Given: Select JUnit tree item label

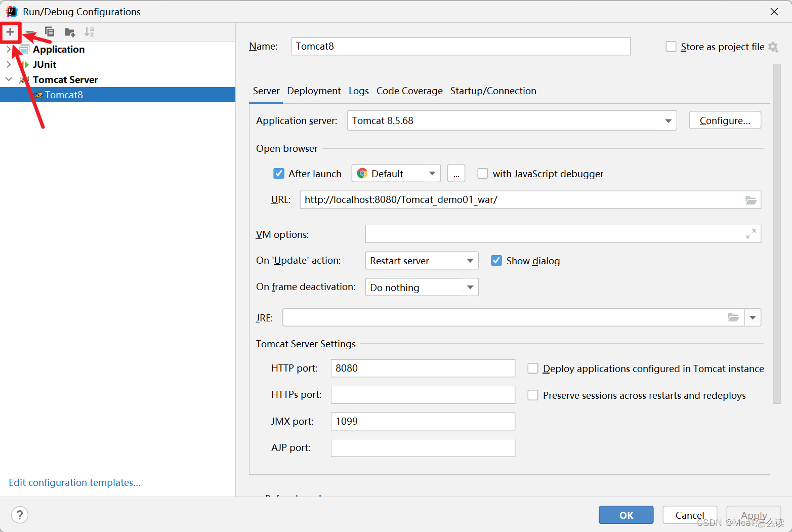Looking at the screenshot, I should (45, 64).
